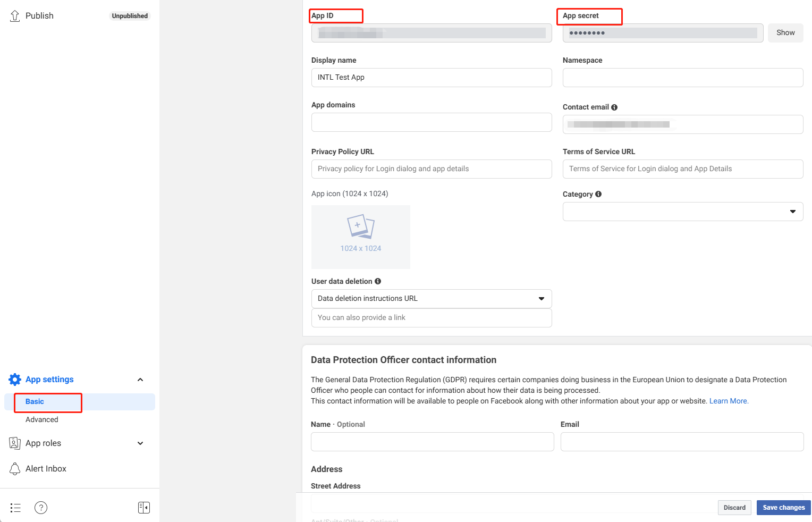This screenshot has width=812, height=522.
Task: Click the Category info icon
Action: (598, 194)
